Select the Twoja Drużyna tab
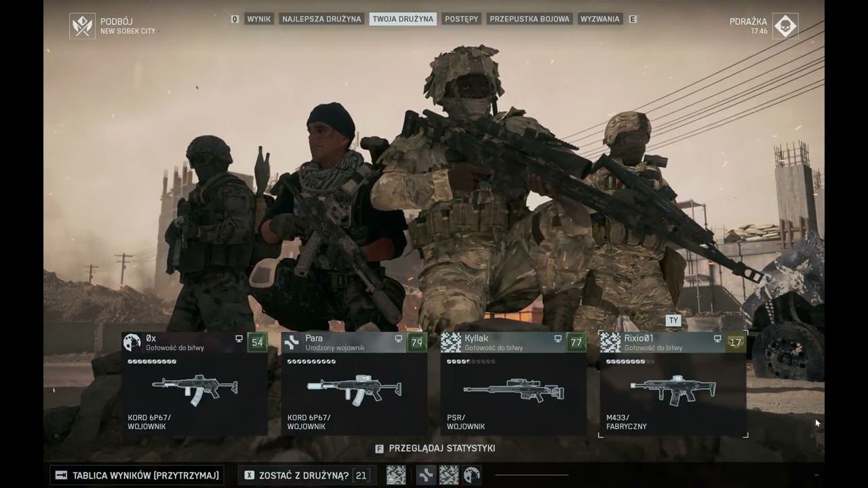 (403, 19)
